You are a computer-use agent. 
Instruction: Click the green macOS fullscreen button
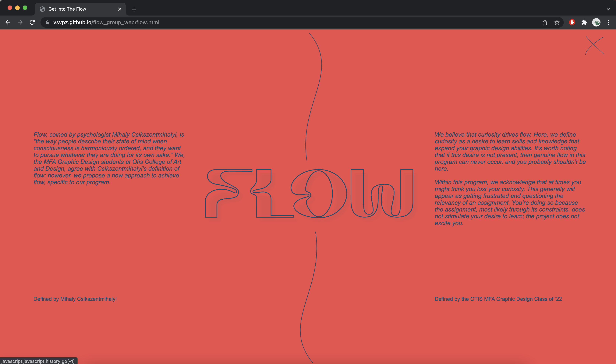click(x=25, y=8)
